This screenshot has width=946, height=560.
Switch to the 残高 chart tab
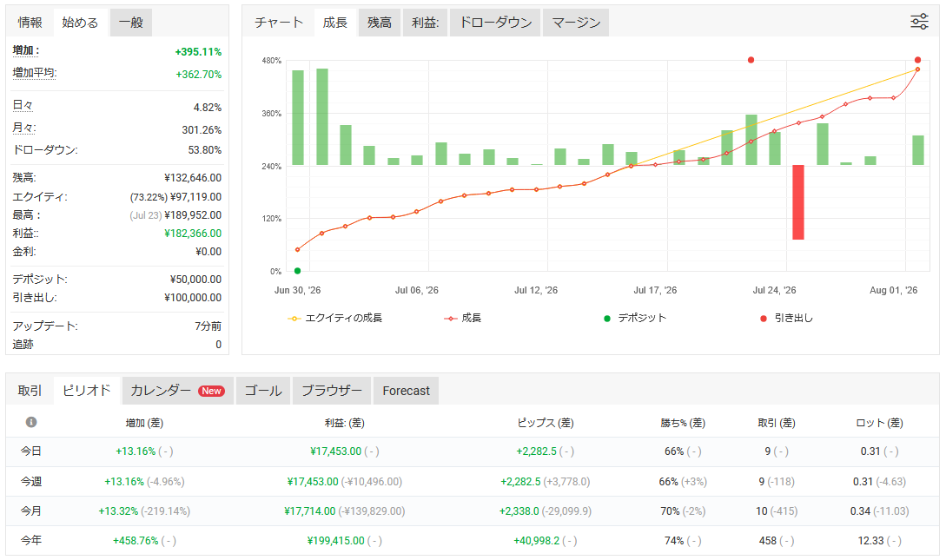[380, 23]
